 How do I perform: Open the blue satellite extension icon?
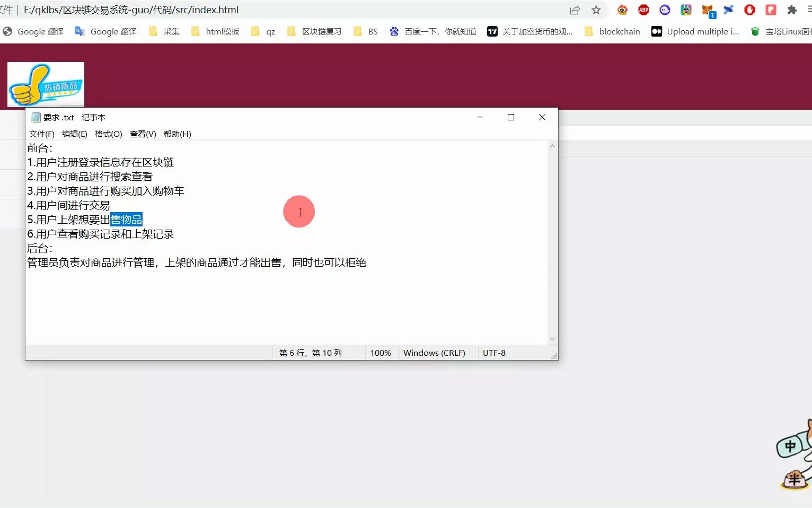[x=729, y=10]
